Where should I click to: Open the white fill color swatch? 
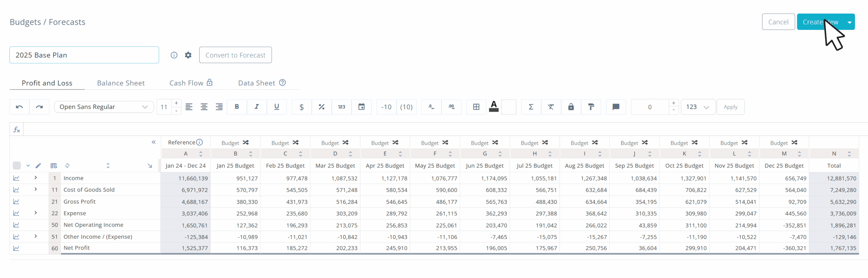click(x=509, y=107)
